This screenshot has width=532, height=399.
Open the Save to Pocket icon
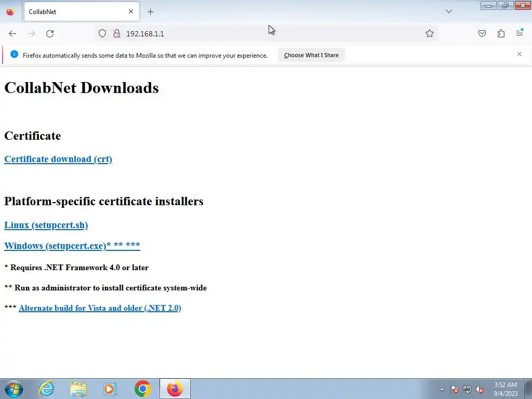[482, 33]
